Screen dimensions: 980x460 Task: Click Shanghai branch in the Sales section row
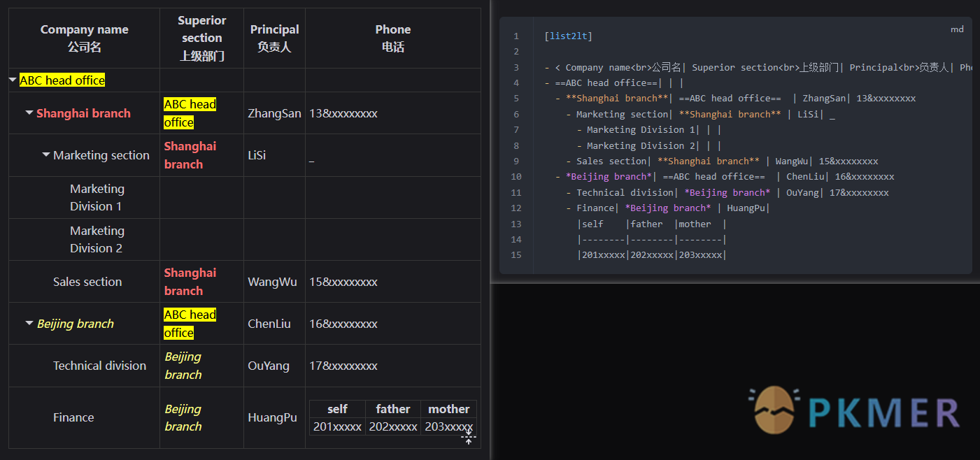click(190, 282)
